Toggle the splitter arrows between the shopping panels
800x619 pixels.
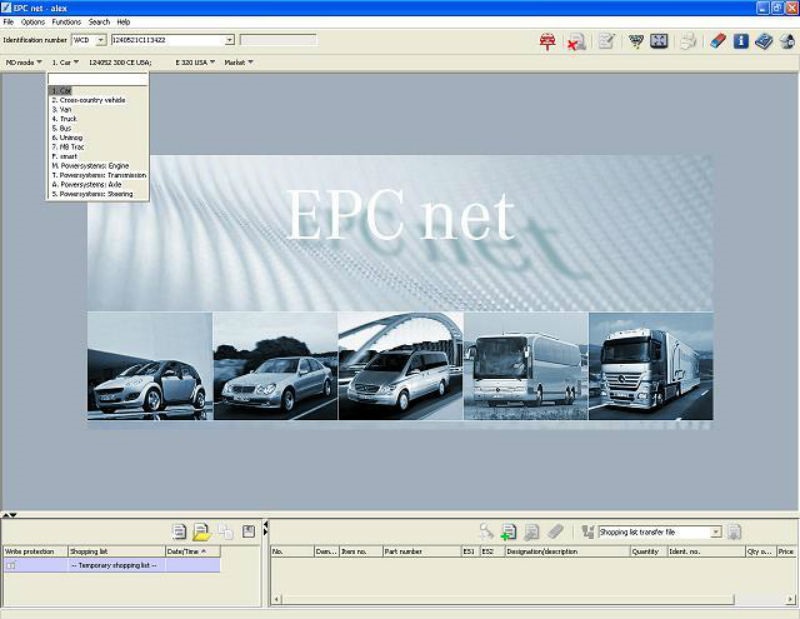point(265,528)
